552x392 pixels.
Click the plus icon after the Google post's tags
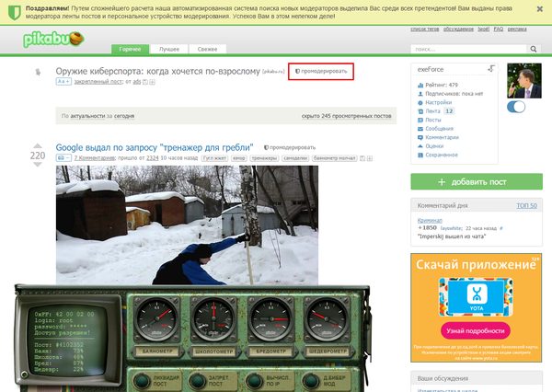(370, 158)
